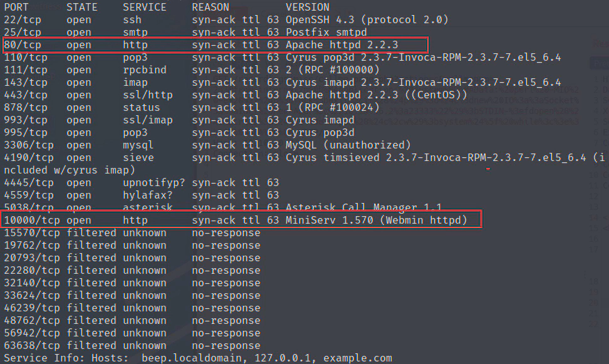Click the 443/tcp port entry
The height and width of the screenshot is (364, 609).
pyautogui.click(x=26, y=95)
